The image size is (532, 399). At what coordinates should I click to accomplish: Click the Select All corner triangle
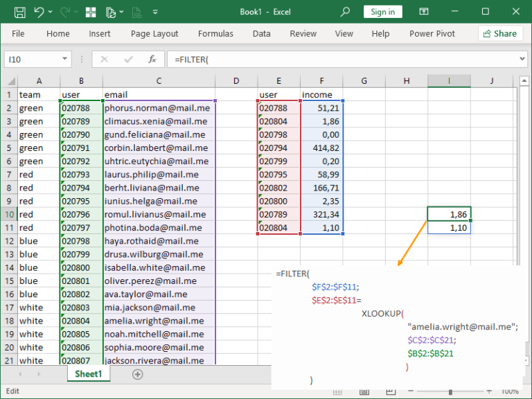click(x=11, y=81)
